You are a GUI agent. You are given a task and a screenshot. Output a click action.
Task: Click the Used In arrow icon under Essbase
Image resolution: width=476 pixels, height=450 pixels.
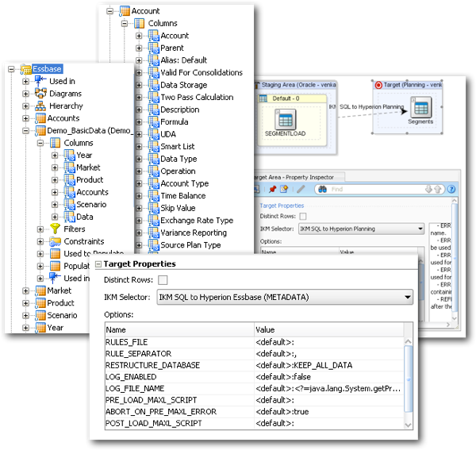[40, 81]
